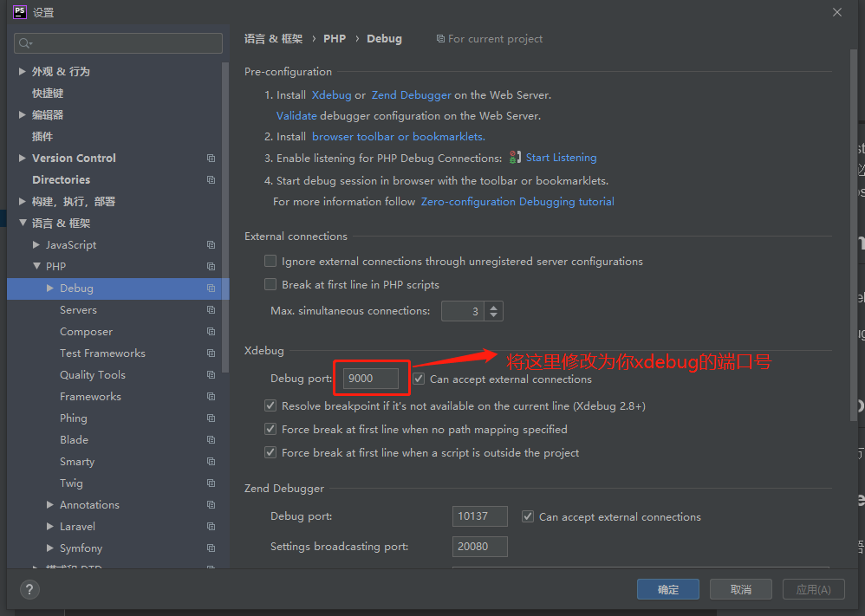
Task: Uncheck Xdebug Can accept external connections
Action: pyautogui.click(x=419, y=379)
